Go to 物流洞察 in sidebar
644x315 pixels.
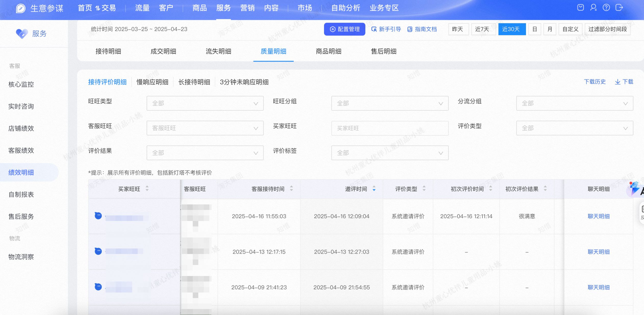(21, 257)
